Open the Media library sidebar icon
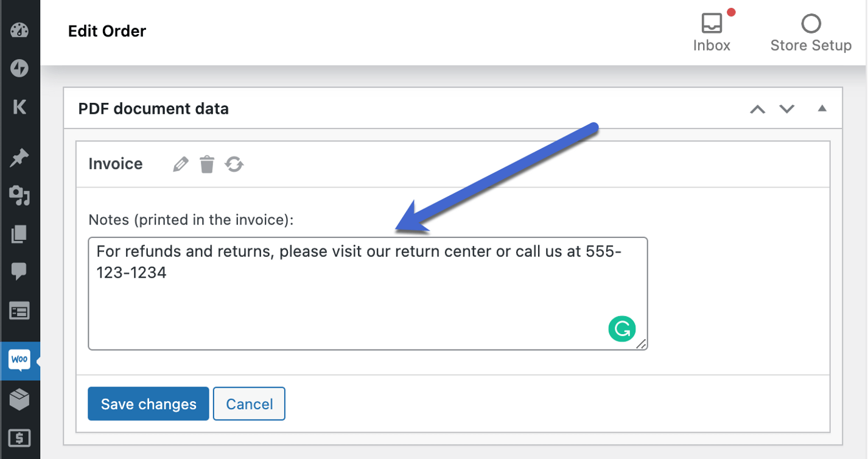Viewport: 868px width, 459px height. [19, 196]
